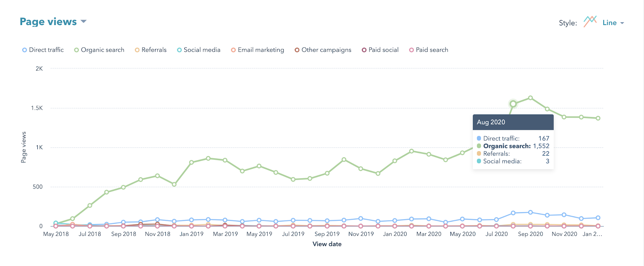Click the Line style selector text

click(610, 23)
